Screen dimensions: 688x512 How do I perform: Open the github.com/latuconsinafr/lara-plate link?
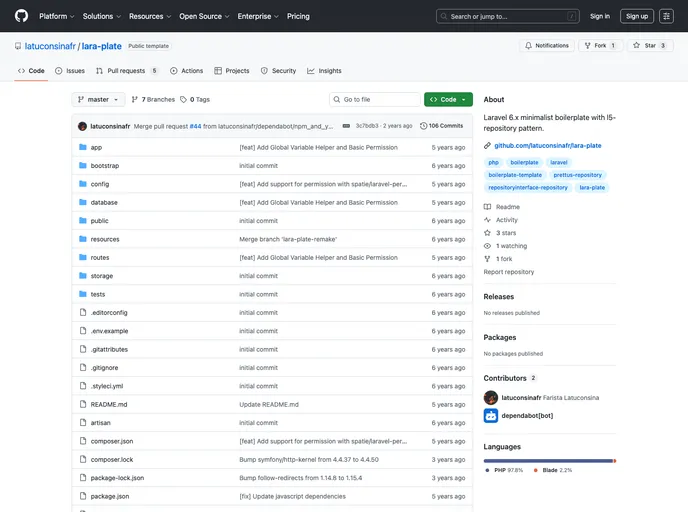click(x=547, y=145)
